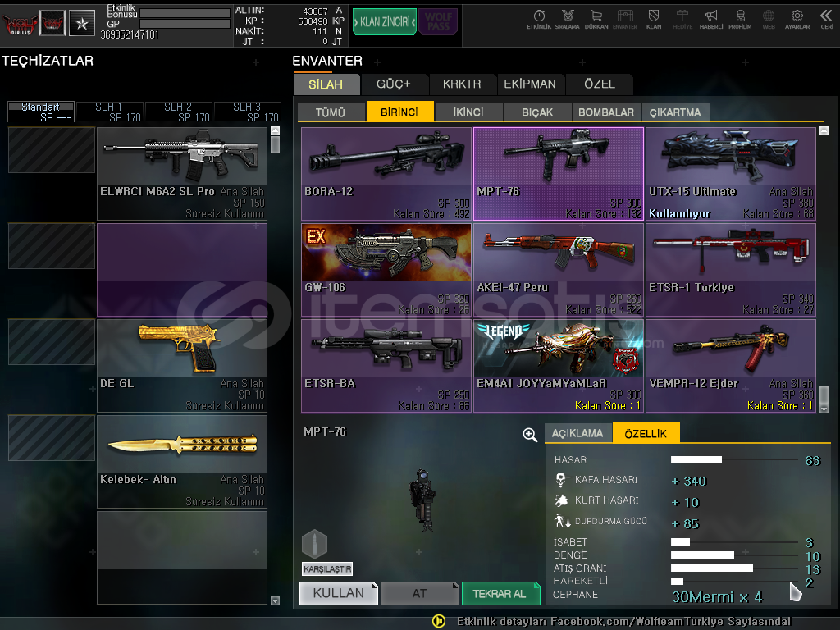Screen dimensions: 840x630
Task: Open the Wolf Pass button
Action: pos(438,22)
